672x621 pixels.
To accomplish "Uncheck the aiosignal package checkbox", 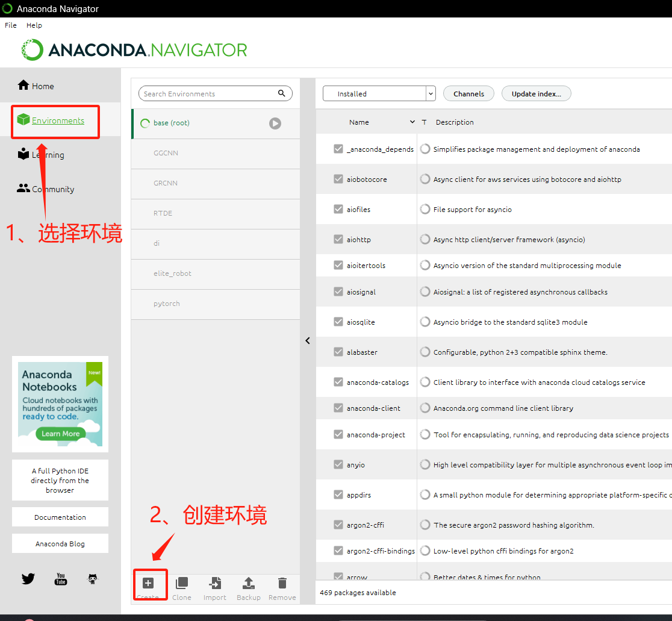I will (338, 292).
